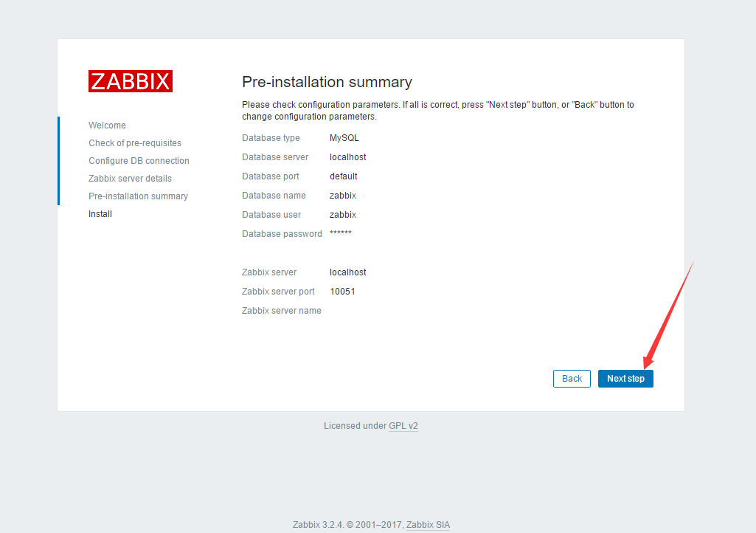Click the Zabbix server name label

(282, 311)
